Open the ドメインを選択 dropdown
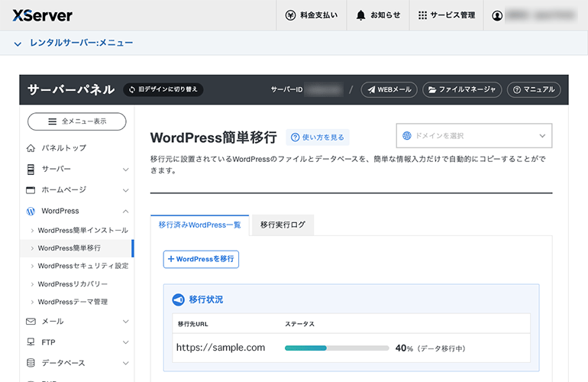 point(474,135)
